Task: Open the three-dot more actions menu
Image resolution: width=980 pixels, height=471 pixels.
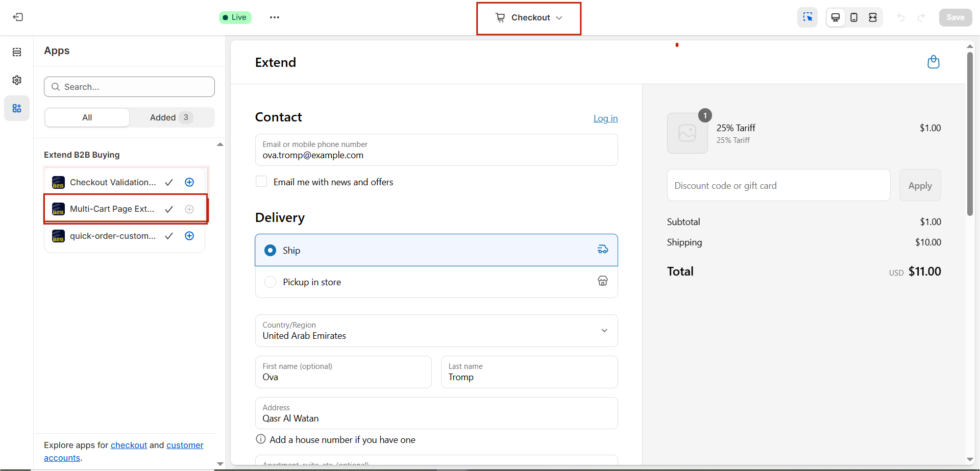Action: (x=275, y=17)
